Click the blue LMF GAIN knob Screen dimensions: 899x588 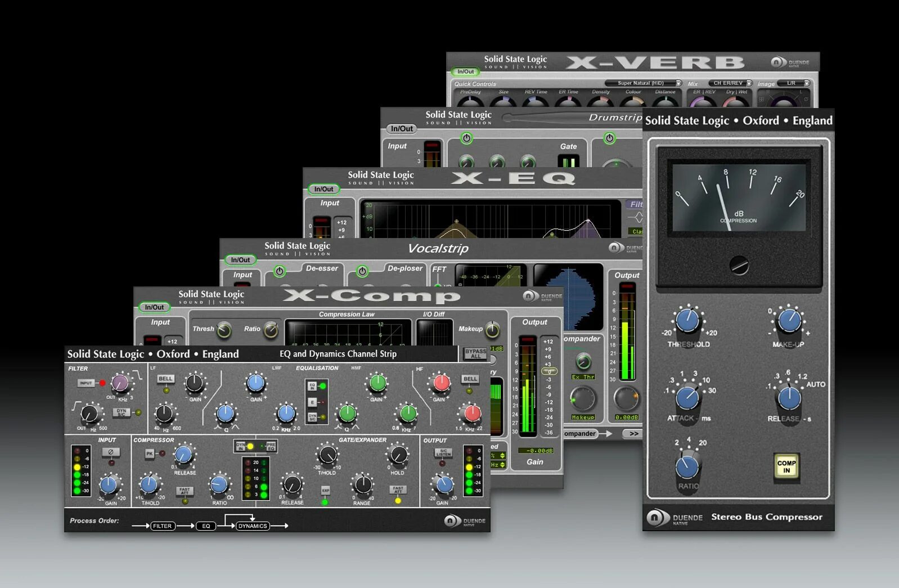click(x=255, y=383)
